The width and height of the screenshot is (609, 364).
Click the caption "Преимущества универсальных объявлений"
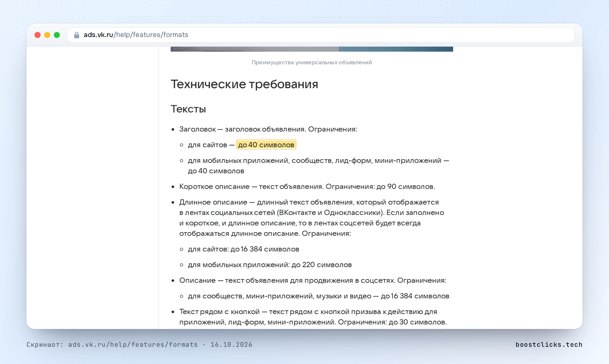(312, 62)
